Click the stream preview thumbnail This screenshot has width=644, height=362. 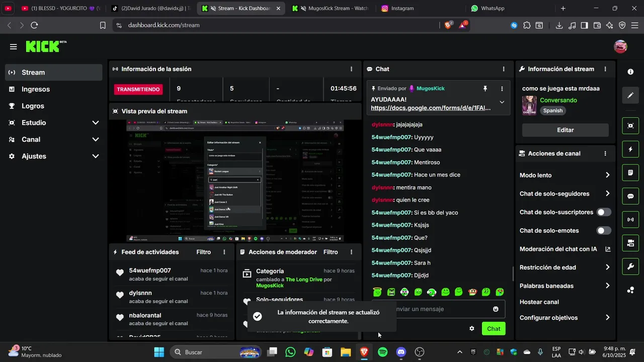[235, 181]
